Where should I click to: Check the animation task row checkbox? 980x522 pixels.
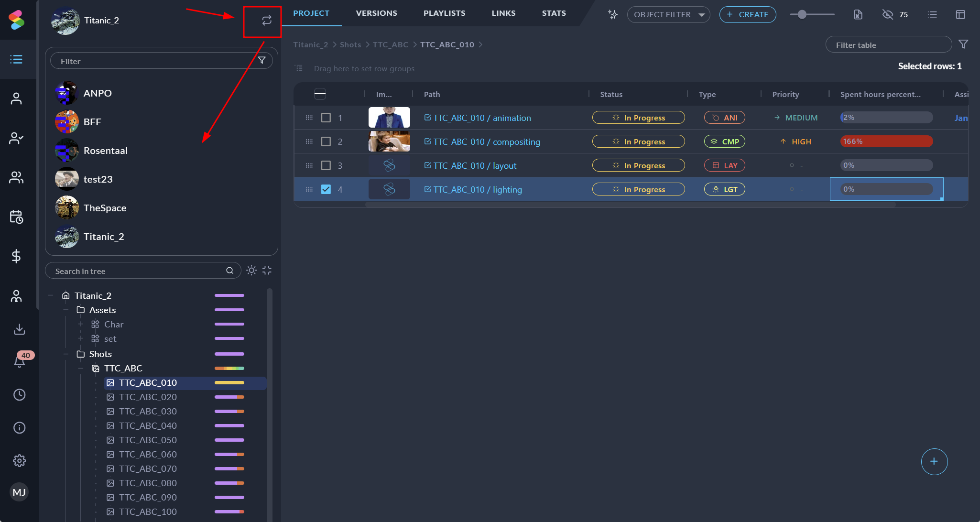point(326,118)
